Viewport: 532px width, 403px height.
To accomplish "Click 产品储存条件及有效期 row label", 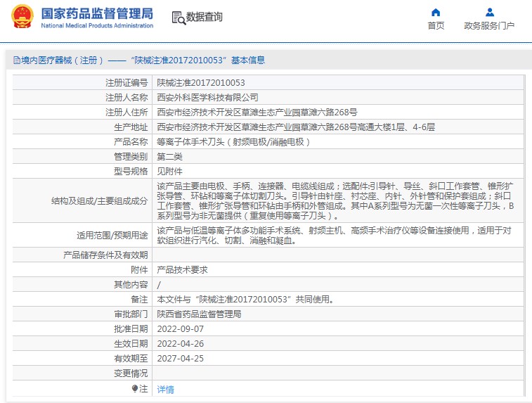I will (x=105, y=255).
